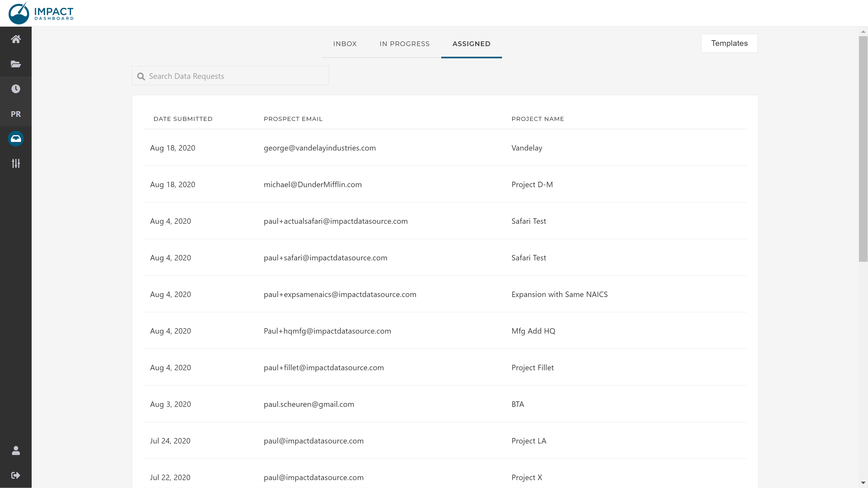868x488 pixels.
Task: Select Expansion with Same NAICS project
Action: [560, 295]
